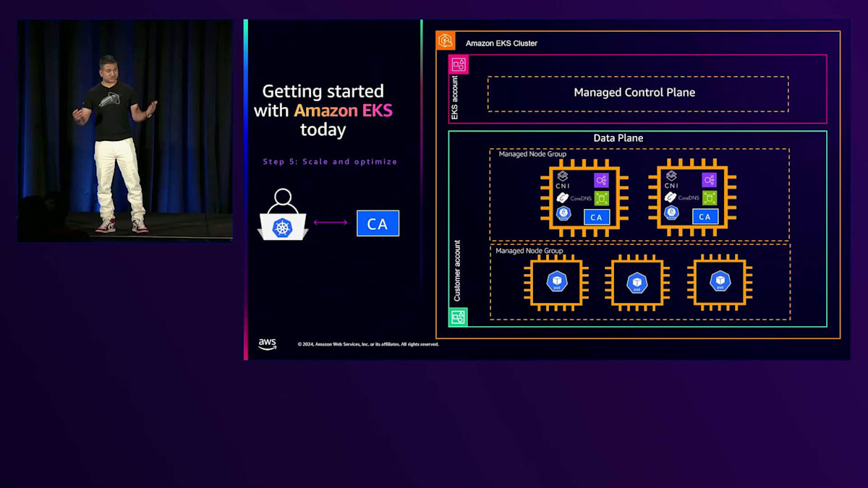Click the 'Getting started with Amazon EKS today' title
868x488 pixels.
323,111
